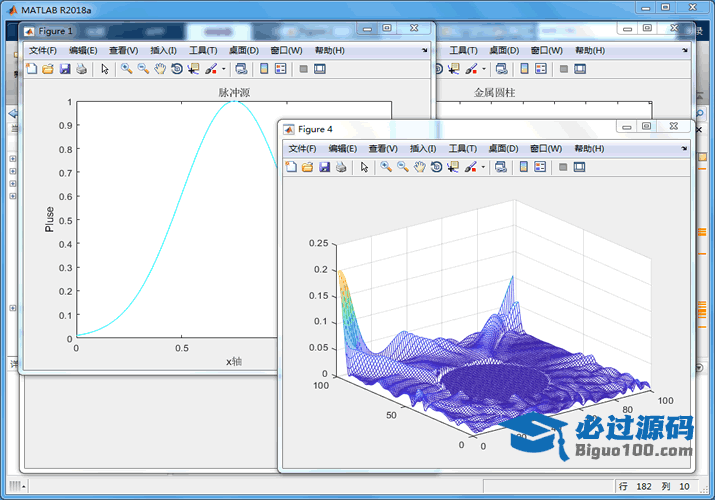The image size is (715, 500).
Task: Data Cursor tool in 金属圆柱 figure toolbar
Action: 454,69
